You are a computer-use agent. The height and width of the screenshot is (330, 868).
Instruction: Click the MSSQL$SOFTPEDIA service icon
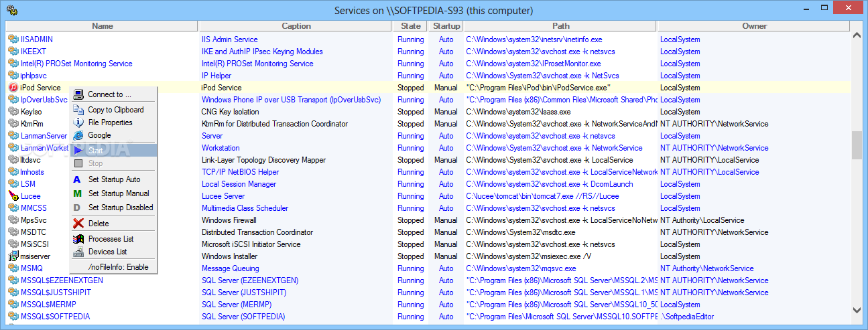[13, 317]
